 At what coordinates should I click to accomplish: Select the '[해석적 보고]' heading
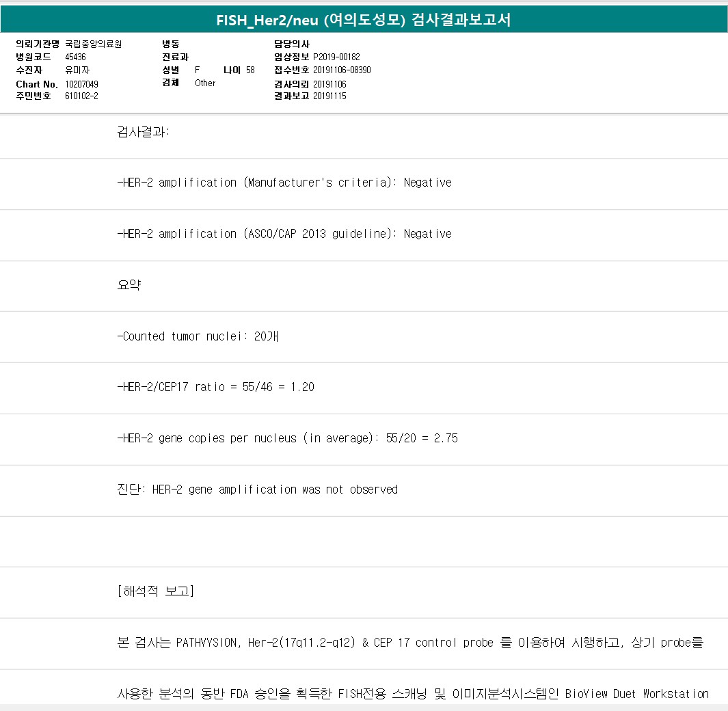point(156,591)
